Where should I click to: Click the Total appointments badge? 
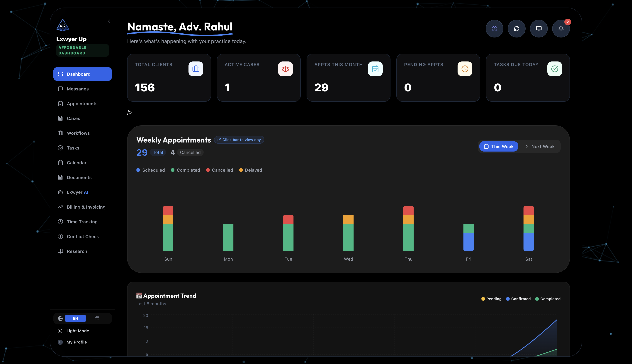(158, 152)
